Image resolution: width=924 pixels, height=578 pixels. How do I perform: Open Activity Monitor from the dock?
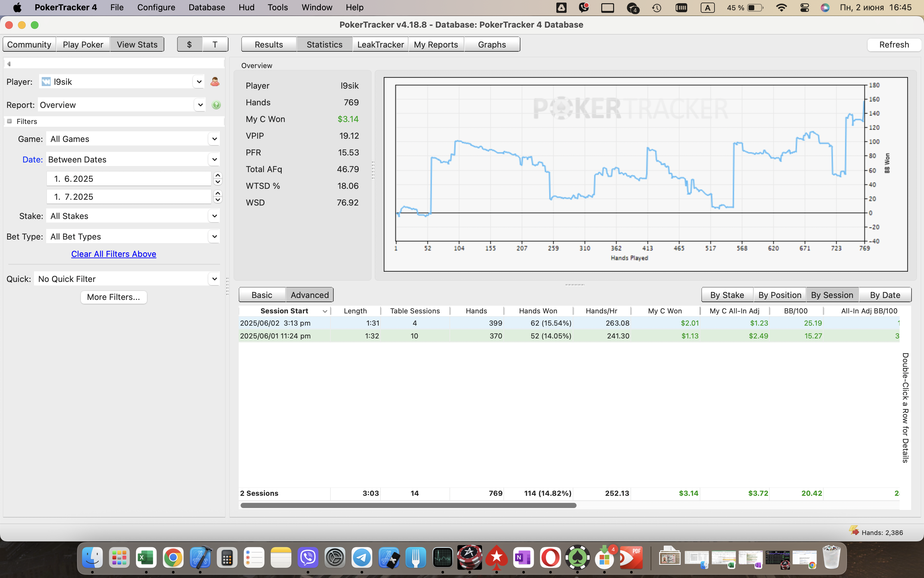pos(442,558)
